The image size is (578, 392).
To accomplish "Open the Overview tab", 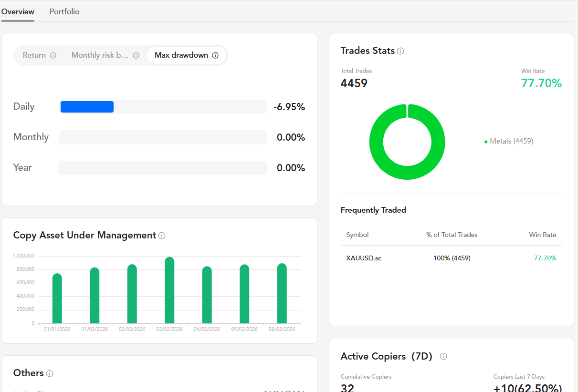I will click(18, 11).
